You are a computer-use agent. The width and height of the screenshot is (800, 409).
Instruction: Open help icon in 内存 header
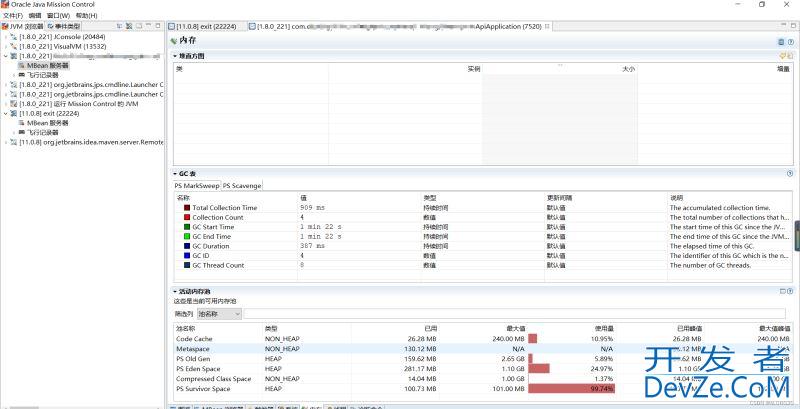(790, 41)
